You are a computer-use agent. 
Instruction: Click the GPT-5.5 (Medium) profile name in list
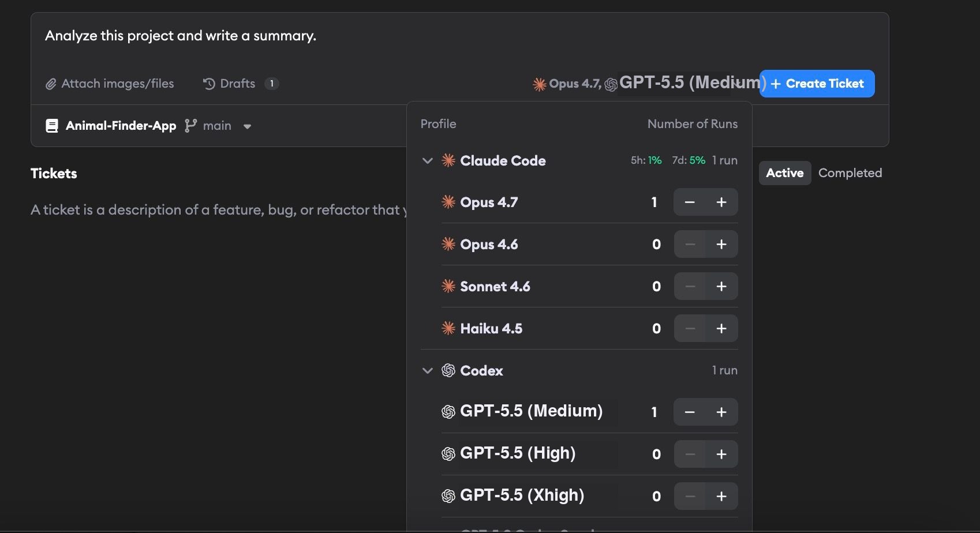[531, 411]
